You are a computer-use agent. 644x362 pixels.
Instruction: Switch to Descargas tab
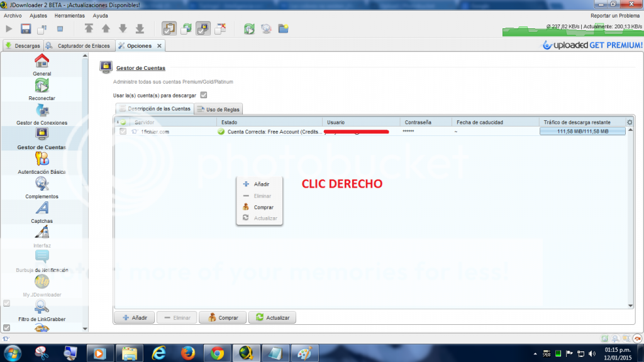click(23, 46)
